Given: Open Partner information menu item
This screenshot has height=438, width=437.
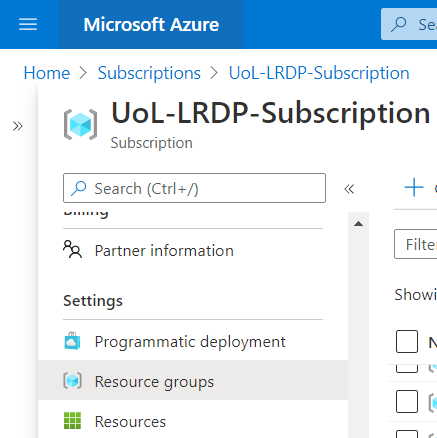Looking at the screenshot, I should (193, 251).
